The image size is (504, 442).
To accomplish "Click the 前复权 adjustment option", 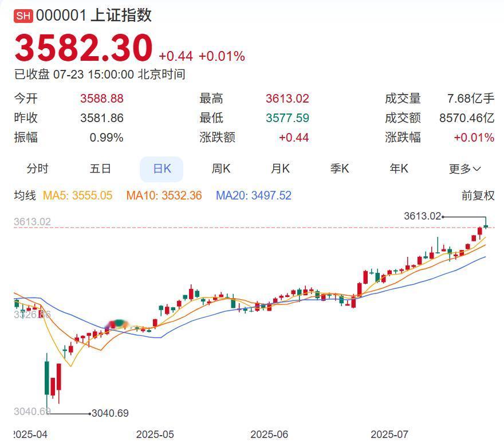I will tap(478, 195).
